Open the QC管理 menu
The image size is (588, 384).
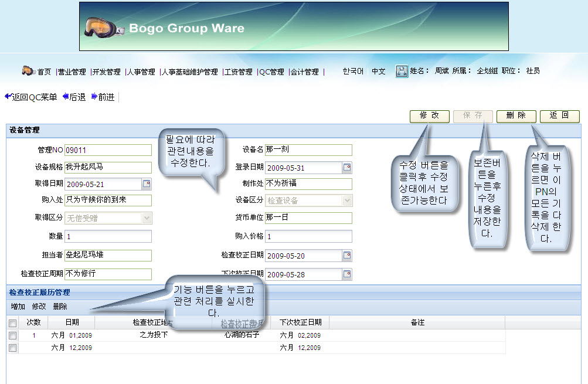(x=271, y=72)
